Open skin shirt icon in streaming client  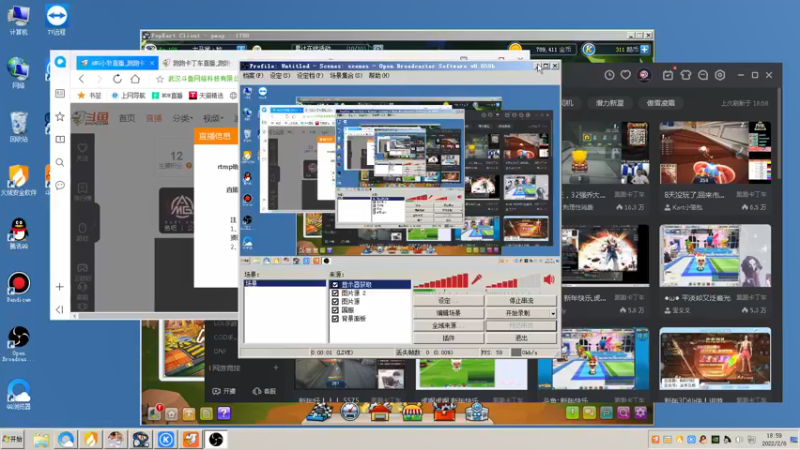pyautogui.click(x=685, y=75)
